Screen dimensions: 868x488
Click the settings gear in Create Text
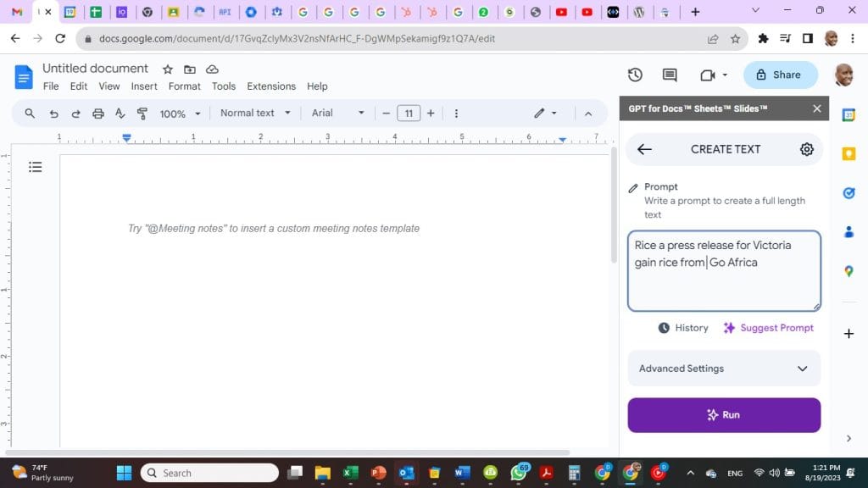[x=806, y=149]
